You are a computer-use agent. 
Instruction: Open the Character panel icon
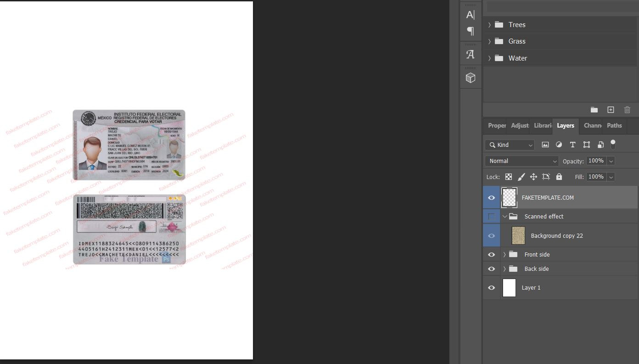point(471,15)
